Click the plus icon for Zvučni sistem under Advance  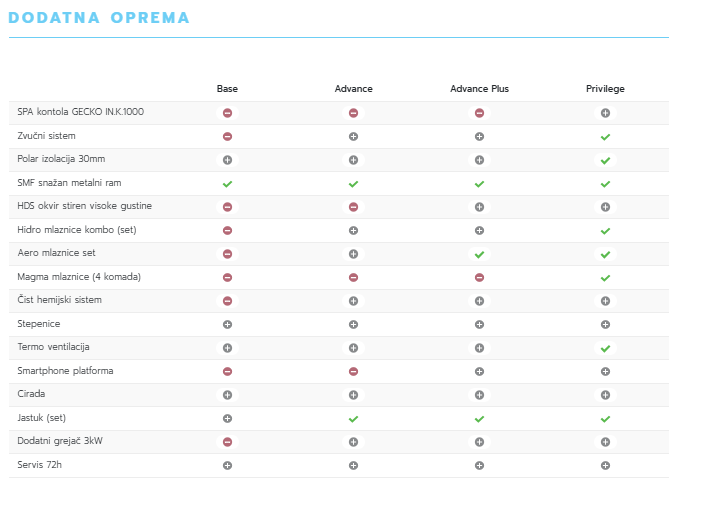pos(353,136)
